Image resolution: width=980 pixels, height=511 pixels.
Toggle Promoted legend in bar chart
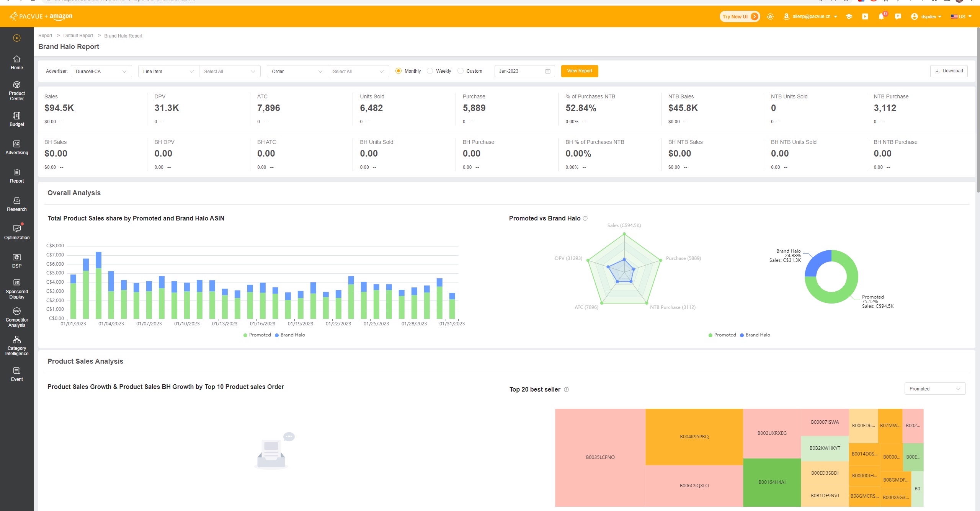257,335
